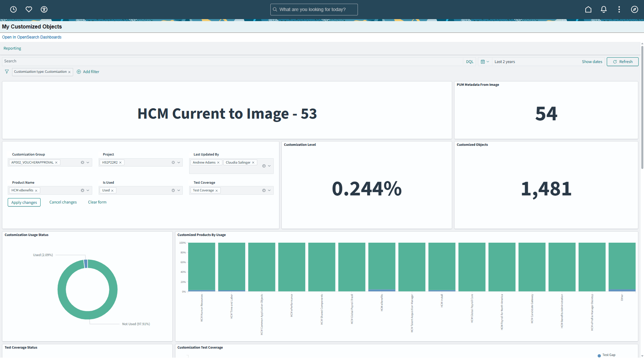Click the search magnifier icon in header
The width and height of the screenshot is (644, 362).
(x=275, y=9)
